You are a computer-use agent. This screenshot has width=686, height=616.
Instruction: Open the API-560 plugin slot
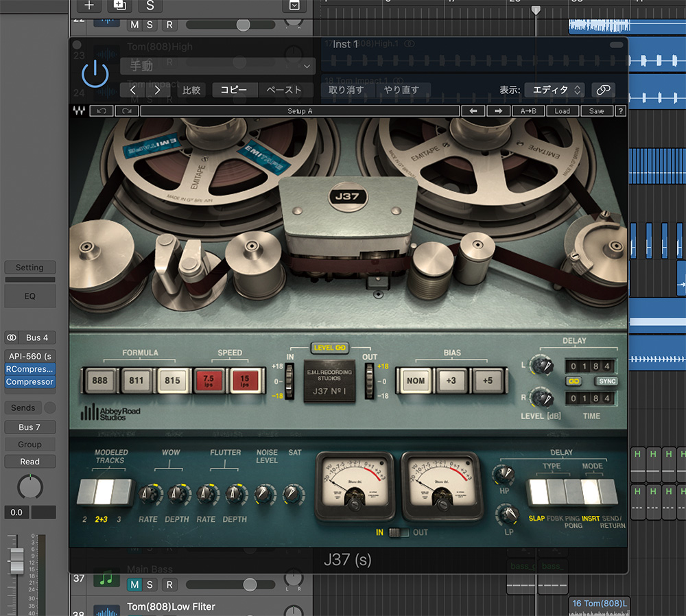[x=29, y=356]
